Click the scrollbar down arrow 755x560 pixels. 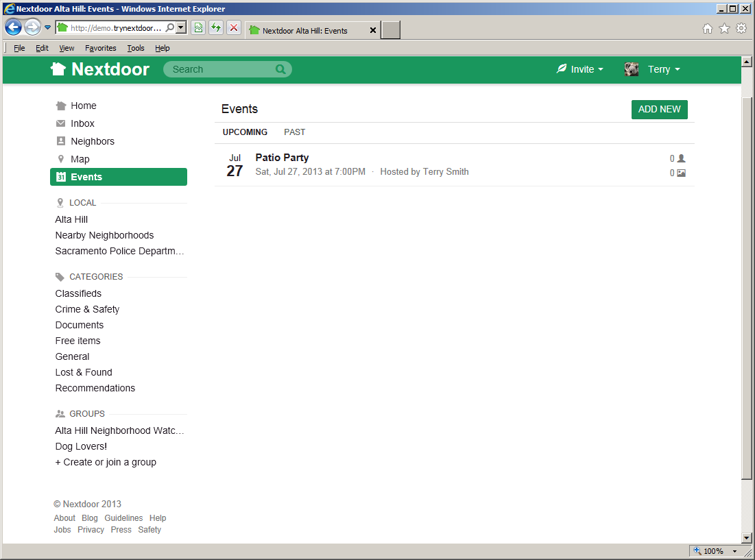747,538
